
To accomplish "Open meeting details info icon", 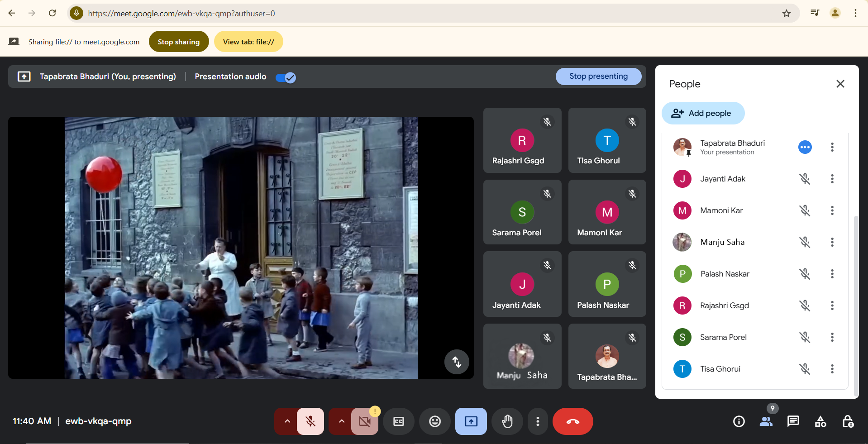I will (x=739, y=422).
